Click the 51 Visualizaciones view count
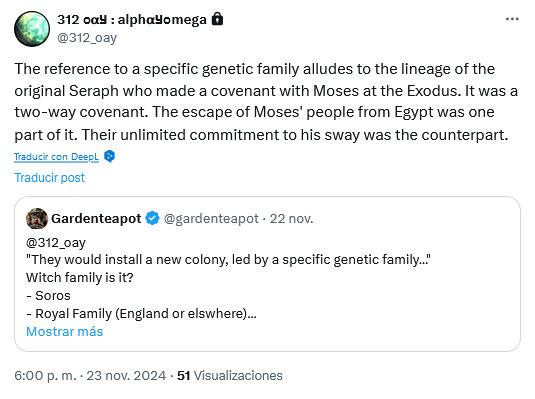 click(230, 375)
